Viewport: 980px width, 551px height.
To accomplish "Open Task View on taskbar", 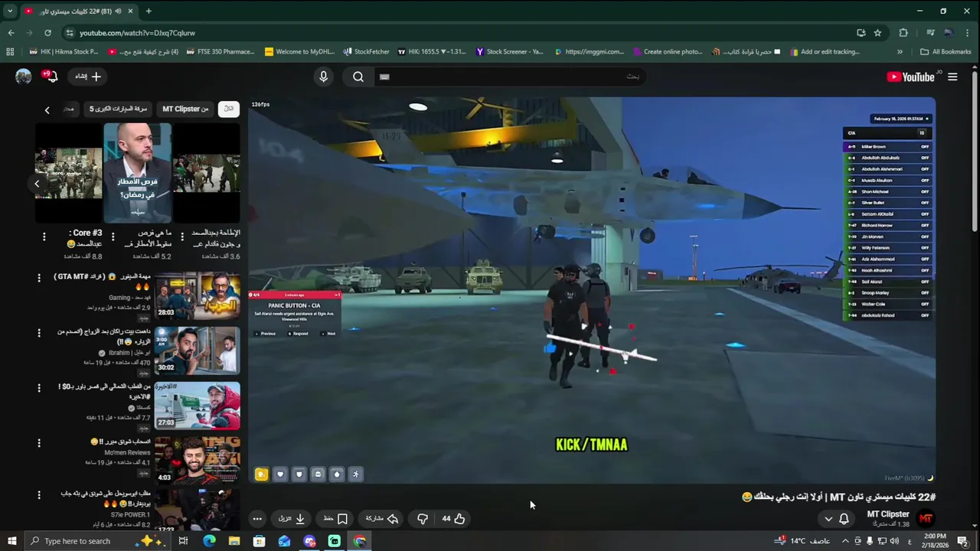I will pyautogui.click(x=183, y=541).
